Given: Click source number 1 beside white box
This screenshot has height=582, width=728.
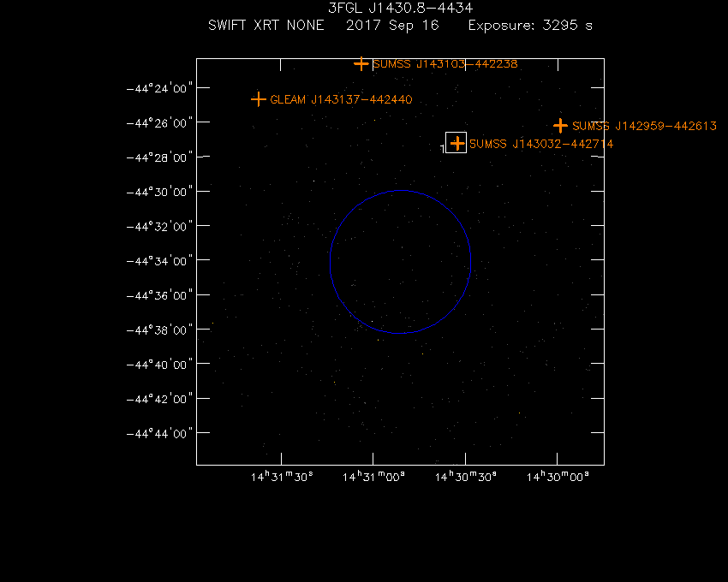Looking at the screenshot, I should 443,148.
